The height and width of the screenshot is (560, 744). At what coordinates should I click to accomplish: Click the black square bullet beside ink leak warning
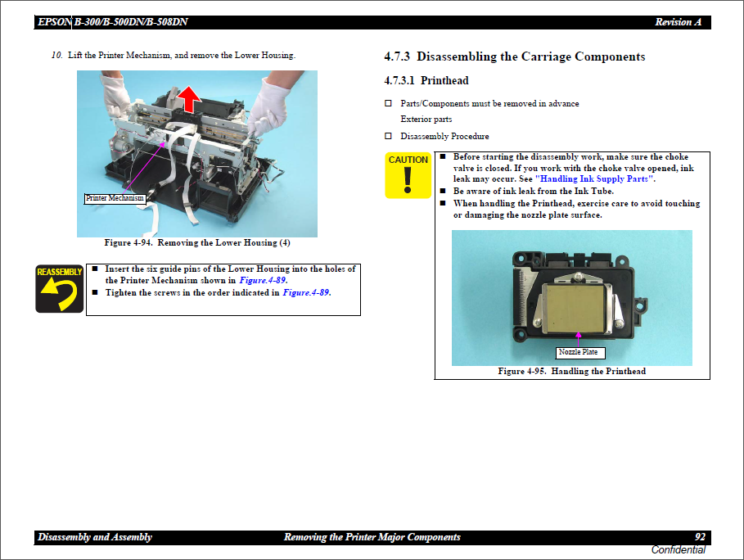442,190
